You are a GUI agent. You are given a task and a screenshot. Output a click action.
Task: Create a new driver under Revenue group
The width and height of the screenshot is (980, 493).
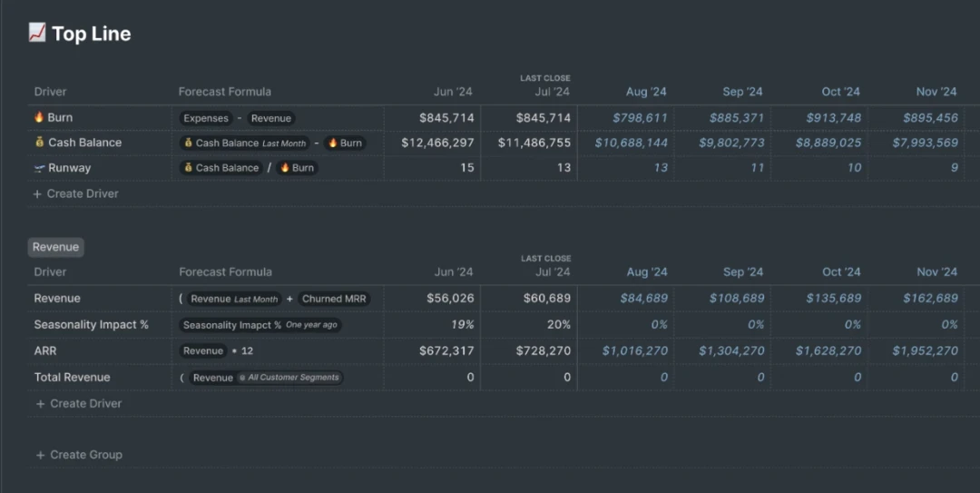[78, 403]
